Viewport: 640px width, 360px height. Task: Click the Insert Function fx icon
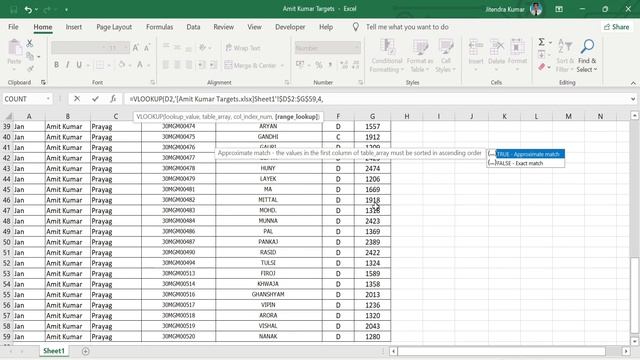pyautogui.click(x=113, y=99)
